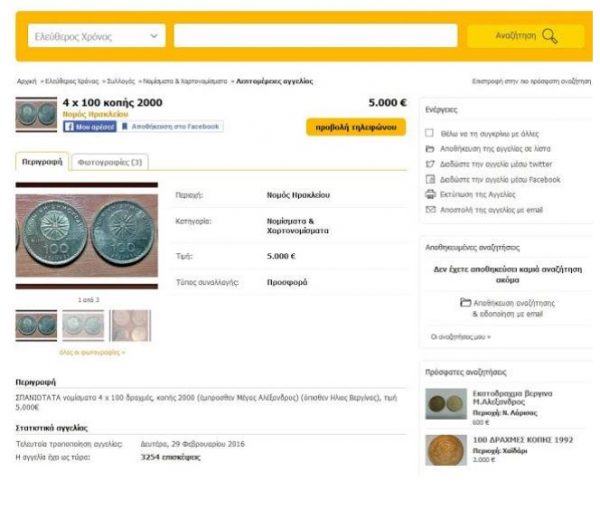Click the search text input field
Image resolution: width=600 pixels, height=519 pixels.
pyautogui.click(x=316, y=36)
